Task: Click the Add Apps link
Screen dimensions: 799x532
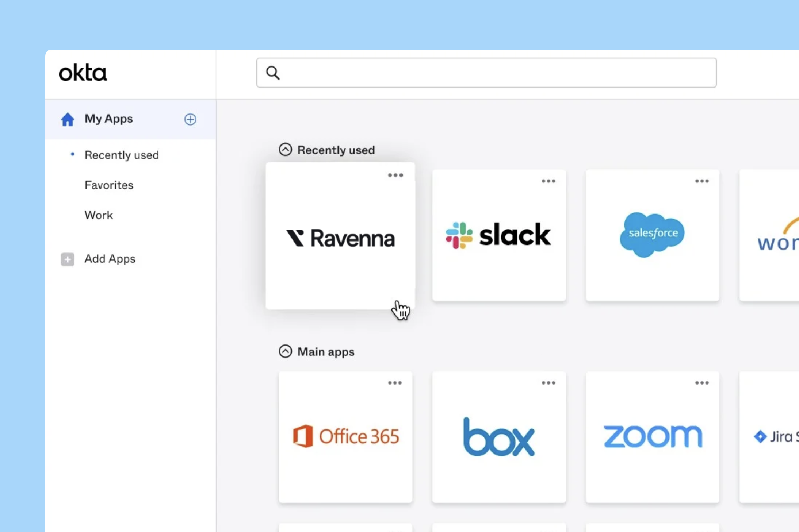Action: pos(110,259)
